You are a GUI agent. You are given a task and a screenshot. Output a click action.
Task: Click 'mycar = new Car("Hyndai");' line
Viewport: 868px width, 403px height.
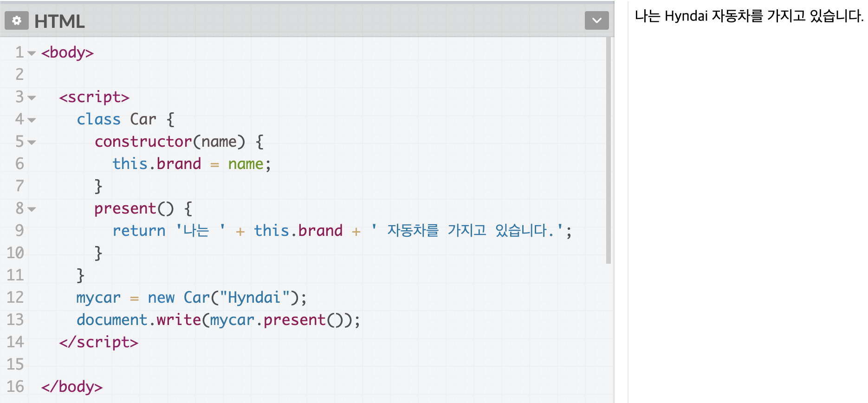pyautogui.click(x=192, y=298)
